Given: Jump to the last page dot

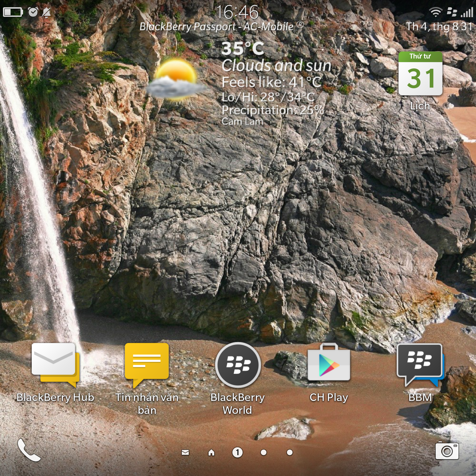Looking at the screenshot, I should pyautogui.click(x=290, y=452).
